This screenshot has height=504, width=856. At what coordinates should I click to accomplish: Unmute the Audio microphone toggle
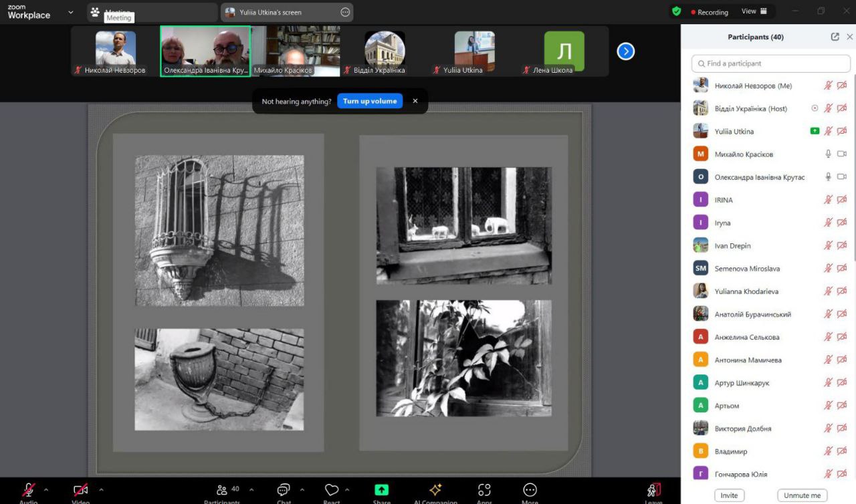tap(29, 490)
